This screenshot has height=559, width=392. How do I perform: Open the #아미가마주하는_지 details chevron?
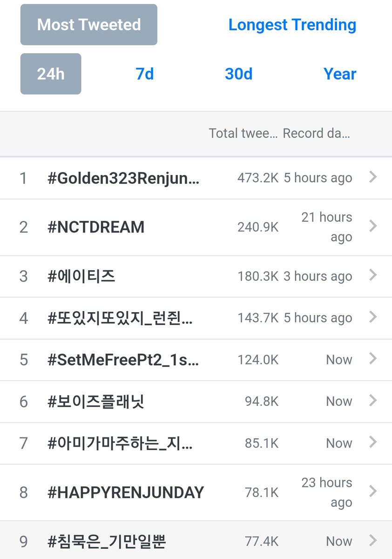372,443
